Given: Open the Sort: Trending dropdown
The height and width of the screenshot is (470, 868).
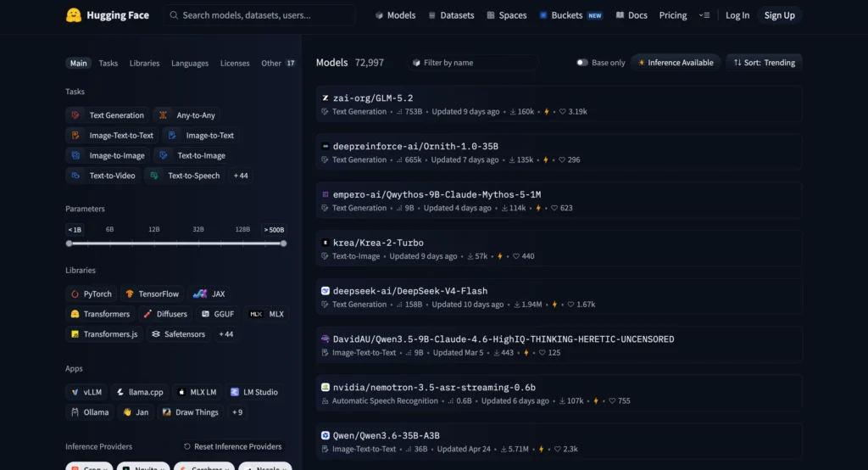Looking at the screenshot, I should [764, 63].
